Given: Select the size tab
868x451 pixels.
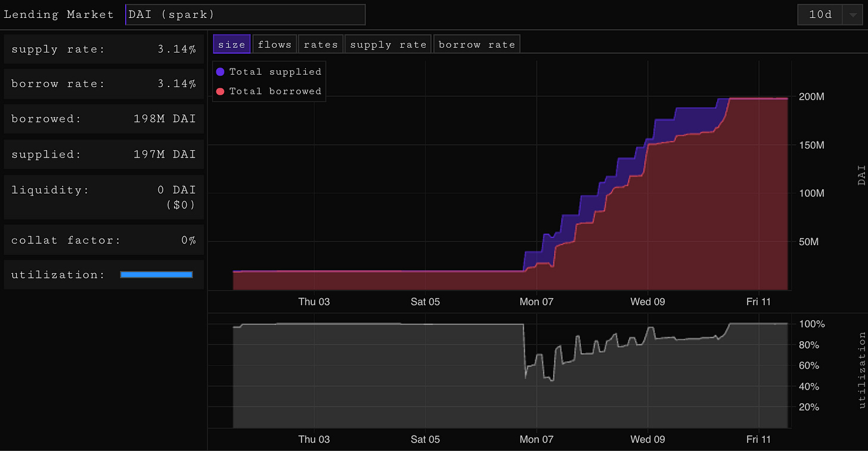Looking at the screenshot, I should (232, 44).
